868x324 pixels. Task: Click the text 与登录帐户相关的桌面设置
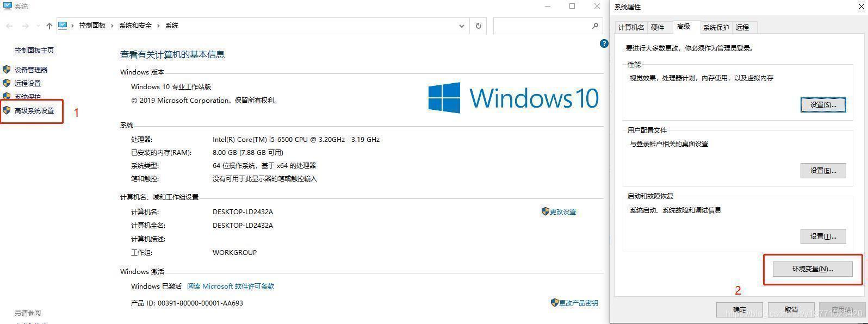coord(669,144)
